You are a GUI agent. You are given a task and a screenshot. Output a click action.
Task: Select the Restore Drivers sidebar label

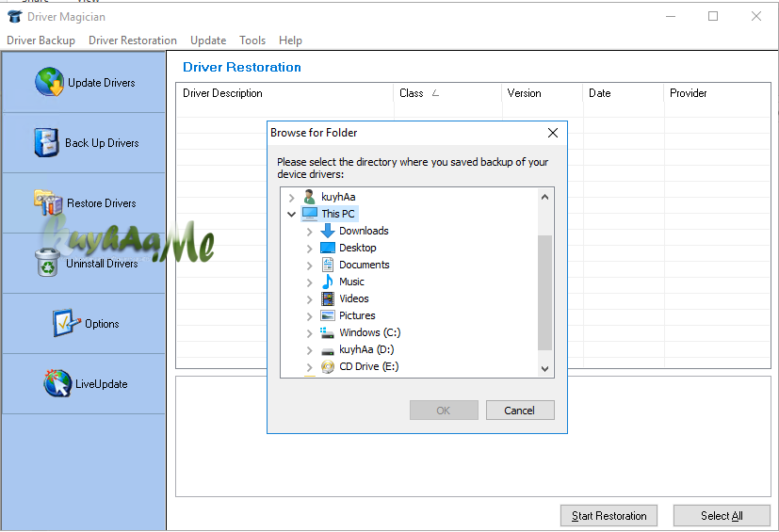[x=102, y=203]
